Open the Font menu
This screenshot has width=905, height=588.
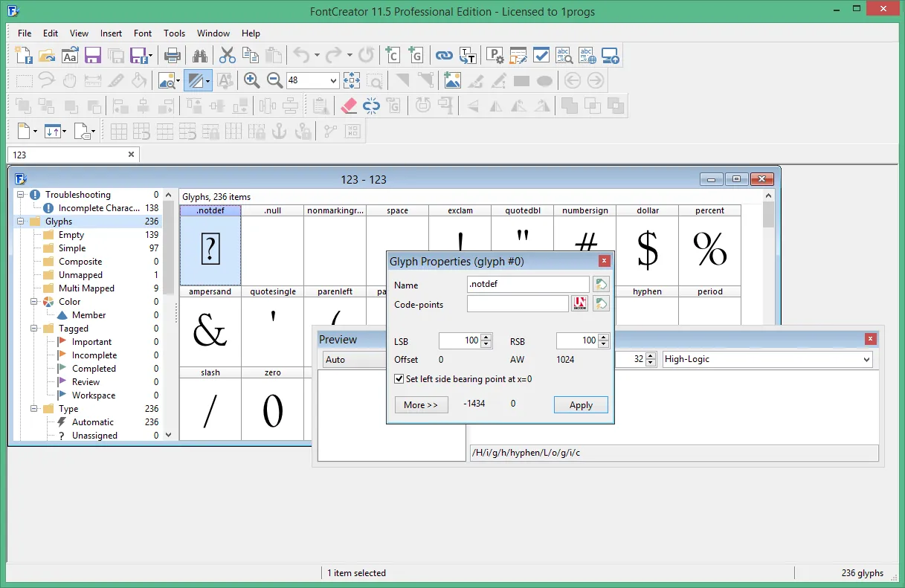(x=143, y=33)
